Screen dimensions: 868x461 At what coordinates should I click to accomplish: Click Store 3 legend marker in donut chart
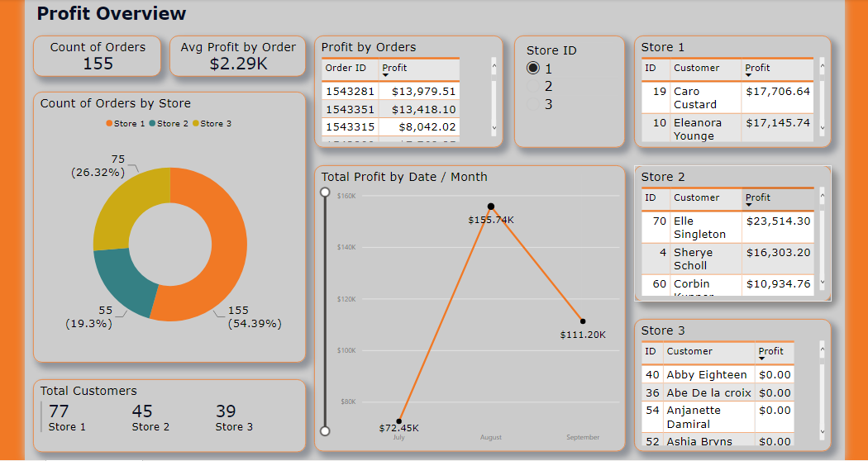196,124
